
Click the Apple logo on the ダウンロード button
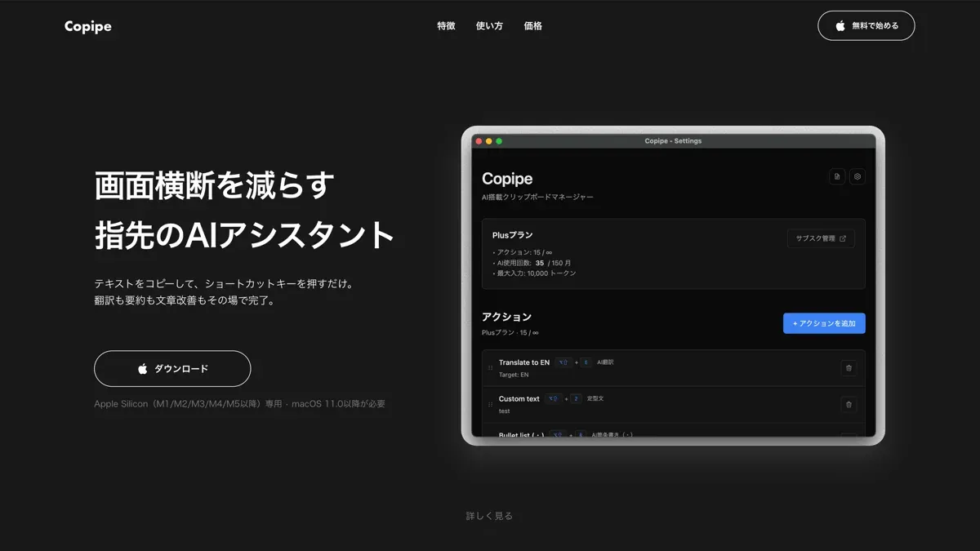144,369
